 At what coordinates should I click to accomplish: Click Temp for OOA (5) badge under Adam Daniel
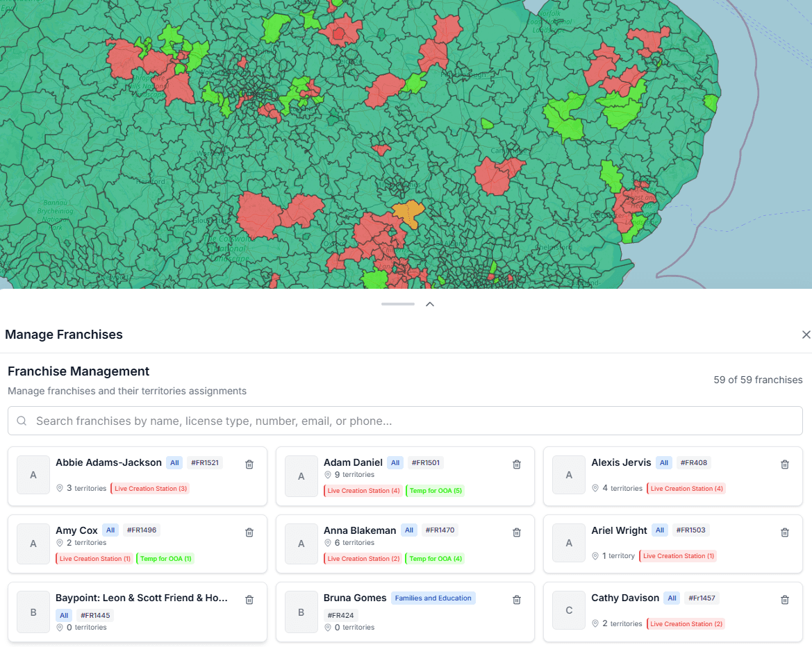pos(435,490)
